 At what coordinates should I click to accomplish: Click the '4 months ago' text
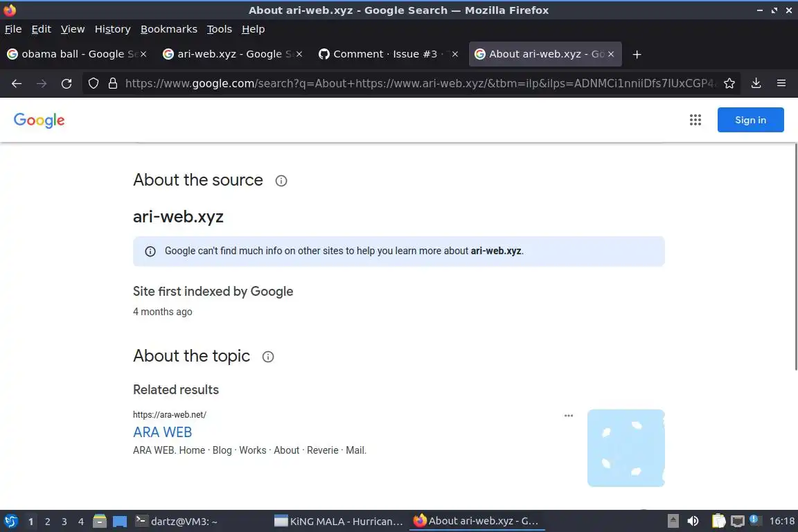162,312
